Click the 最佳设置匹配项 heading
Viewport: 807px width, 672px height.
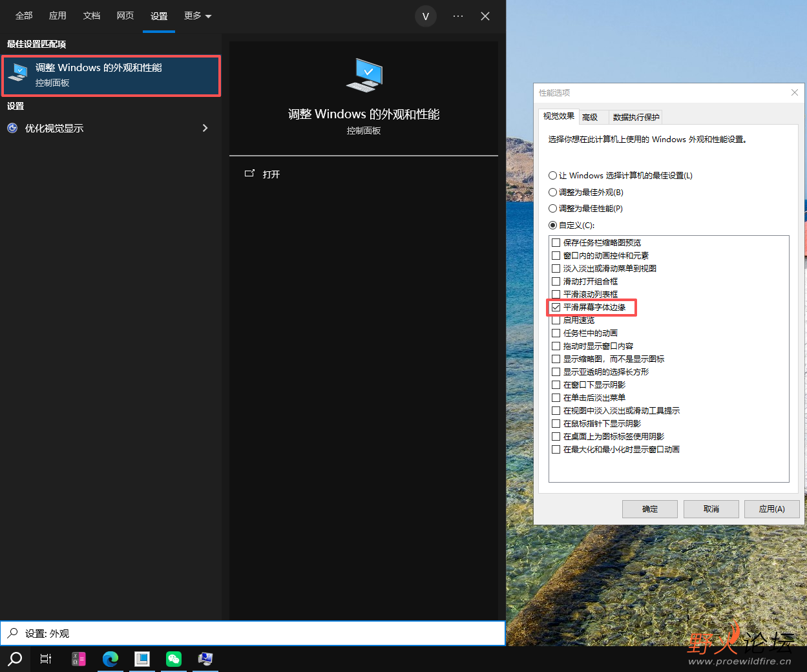coord(36,44)
